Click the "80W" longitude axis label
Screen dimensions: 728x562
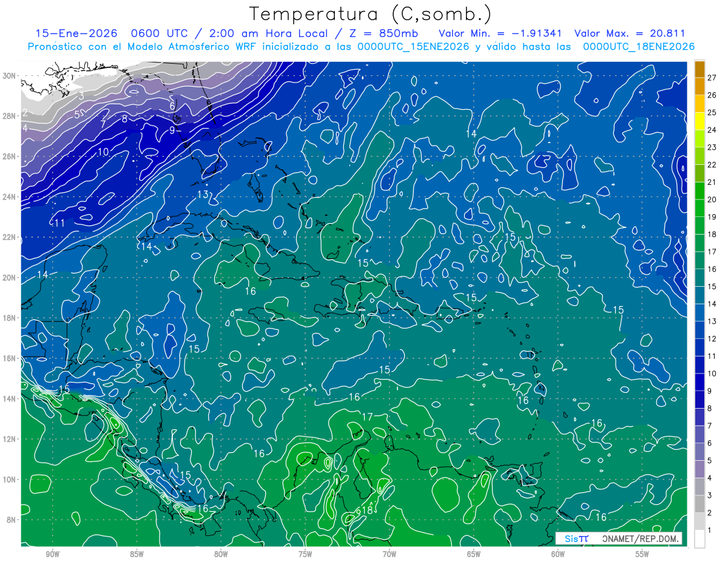coord(221,554)
